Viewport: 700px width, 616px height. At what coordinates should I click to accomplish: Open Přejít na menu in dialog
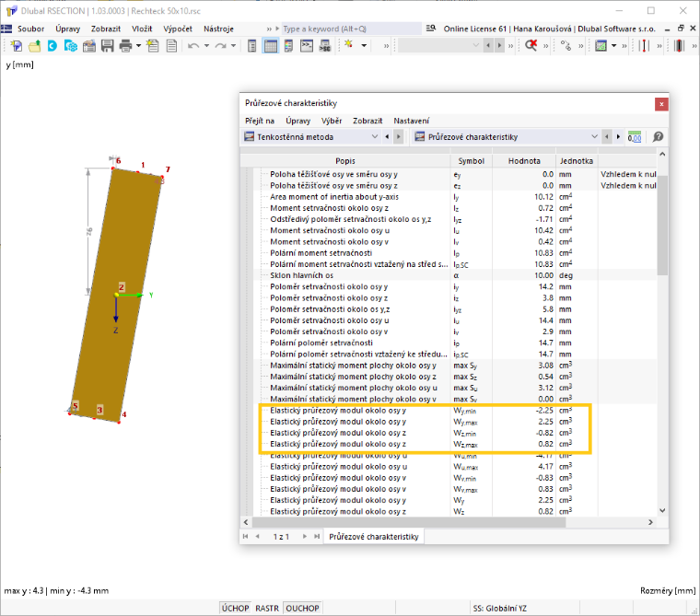pyautogui.click(x=260, y=121)
